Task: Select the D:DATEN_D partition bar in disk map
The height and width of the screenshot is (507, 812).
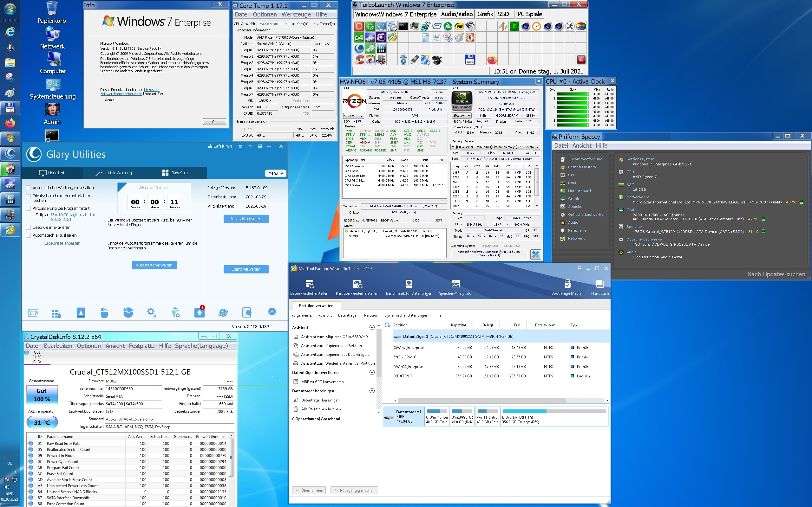Action: [x=554, y=417]
